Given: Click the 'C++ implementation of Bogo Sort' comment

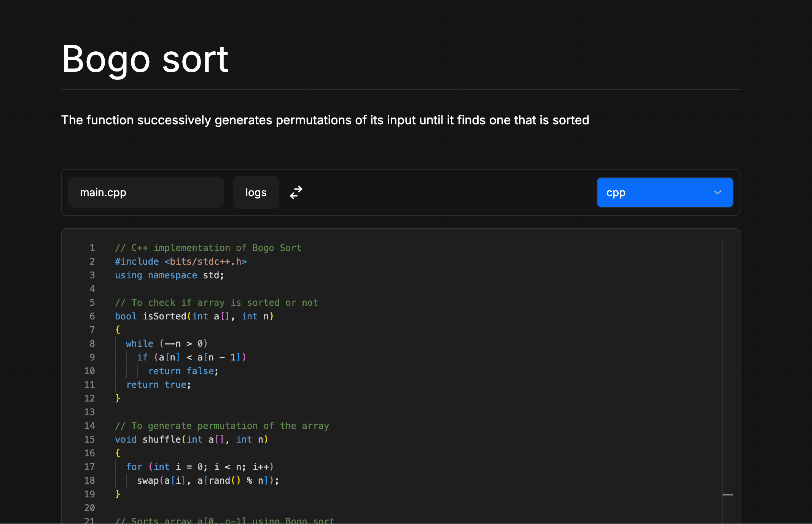Looking at the screenshot, I should [208, 248].
